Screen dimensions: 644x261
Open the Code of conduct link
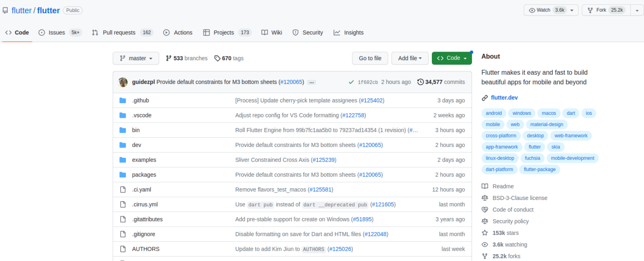click(x=513, y=209)
